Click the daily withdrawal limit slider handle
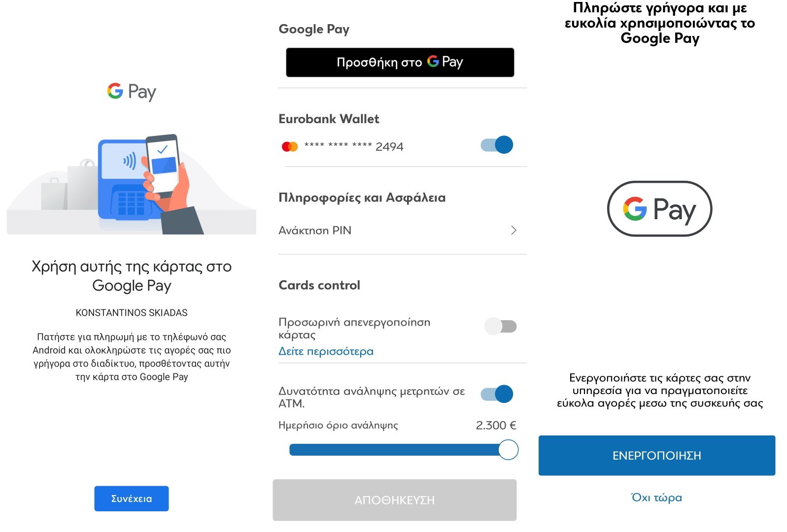This screenshot has width=787, height=532. (x=508, y=450)
